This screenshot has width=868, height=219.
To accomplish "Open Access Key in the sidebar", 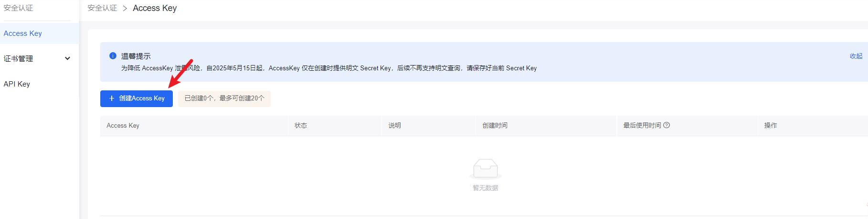I will coord(23,33).
